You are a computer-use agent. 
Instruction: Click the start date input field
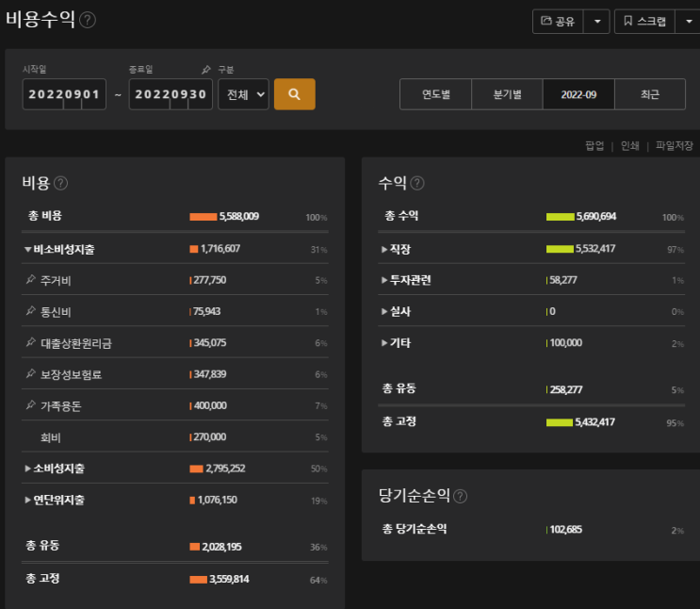click(65, 94)
